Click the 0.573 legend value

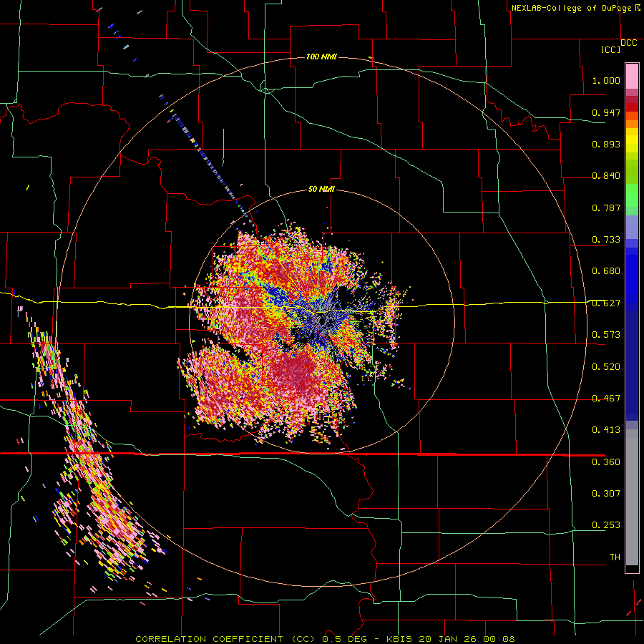pos(606,335)
